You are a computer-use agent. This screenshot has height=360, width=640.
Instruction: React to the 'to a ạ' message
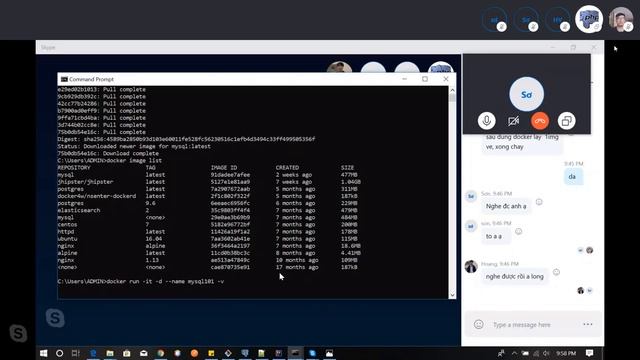[518, 231]
